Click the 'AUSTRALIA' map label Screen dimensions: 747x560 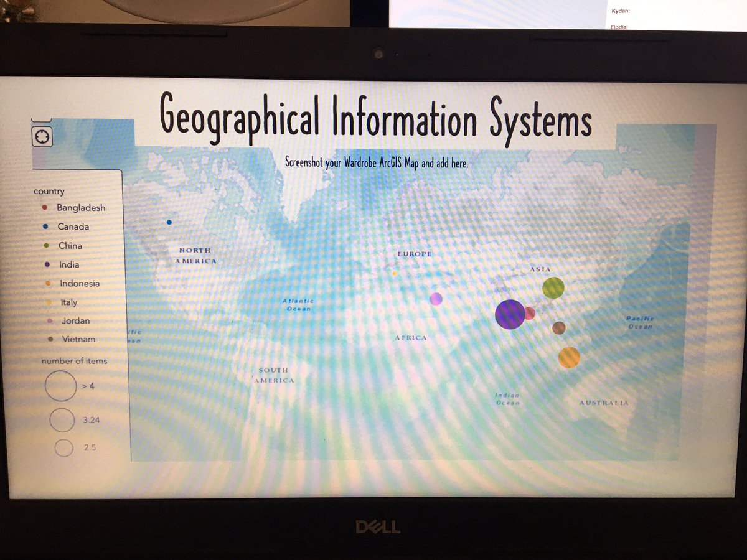[x=604, y=403]
